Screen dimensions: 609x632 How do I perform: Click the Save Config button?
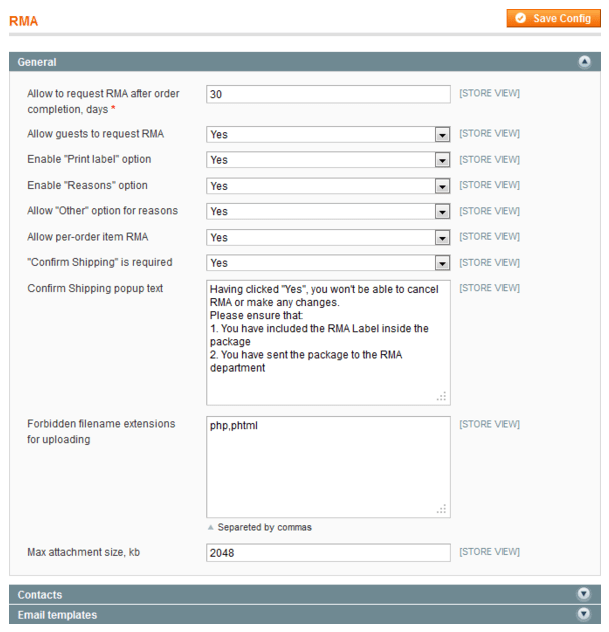coord(553,19)
